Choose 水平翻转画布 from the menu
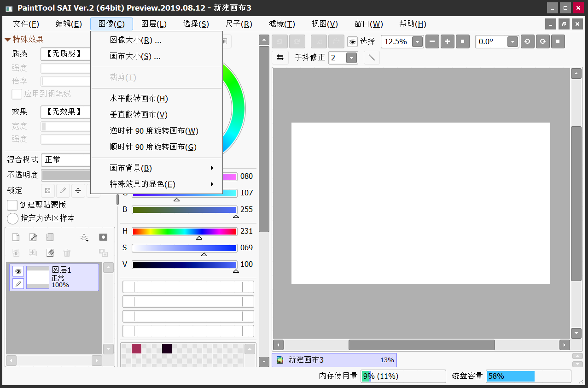Image resolution: width=588 pixels, height=388 pixels. pyautogui.click(x=139, y=99)
